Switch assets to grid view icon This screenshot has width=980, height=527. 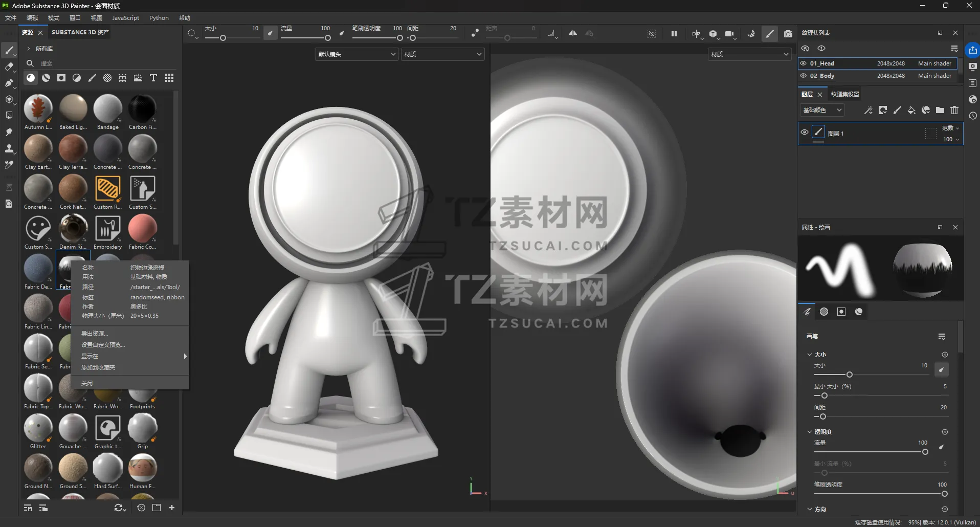click(x=169, y=78)
